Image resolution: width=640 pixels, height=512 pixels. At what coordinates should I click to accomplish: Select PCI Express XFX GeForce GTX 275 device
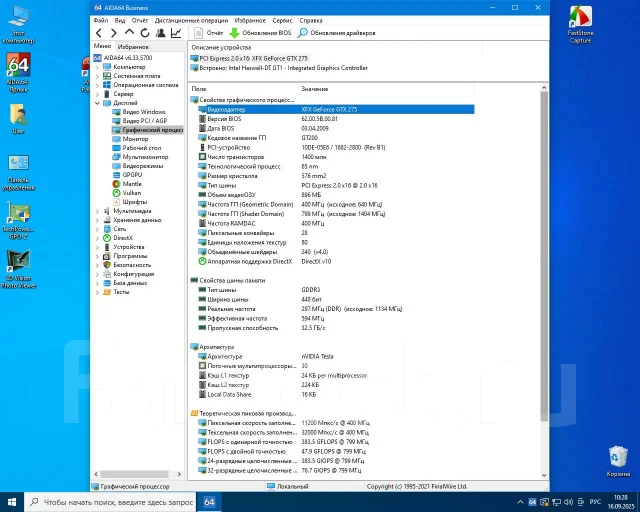(249, 58)
